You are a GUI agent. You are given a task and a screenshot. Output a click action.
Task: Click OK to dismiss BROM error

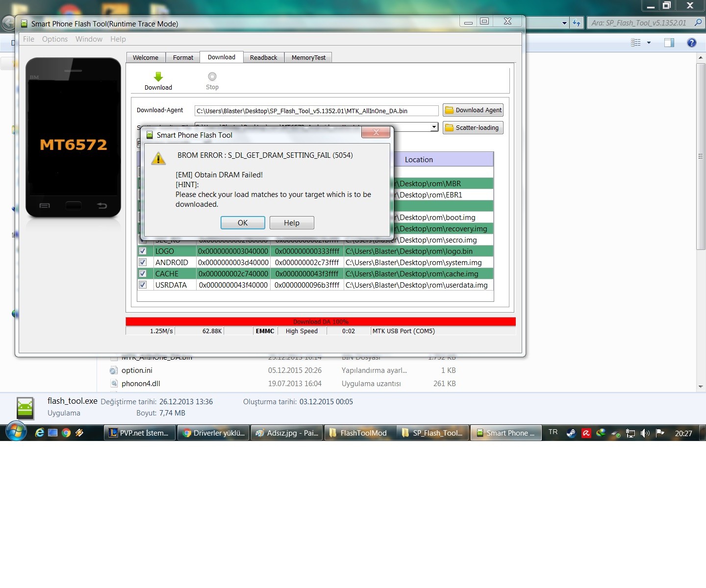[243, 222]
